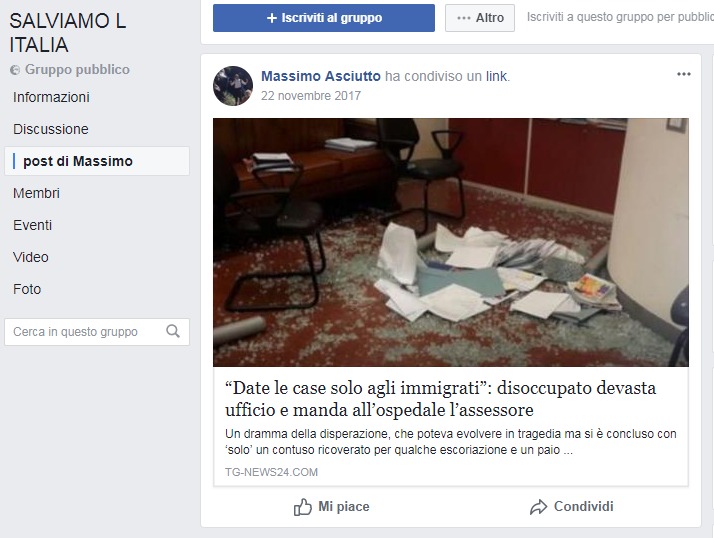Image resolution: width=714 pixels, height=538 pixels.
Task: Open the Video section
Action: click(x=31, y=257)
